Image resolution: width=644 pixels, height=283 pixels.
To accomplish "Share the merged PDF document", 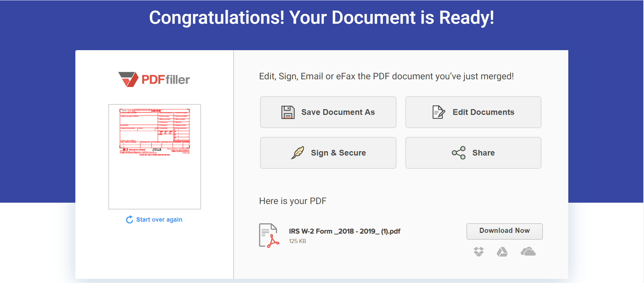I will [x=473, y=153].
